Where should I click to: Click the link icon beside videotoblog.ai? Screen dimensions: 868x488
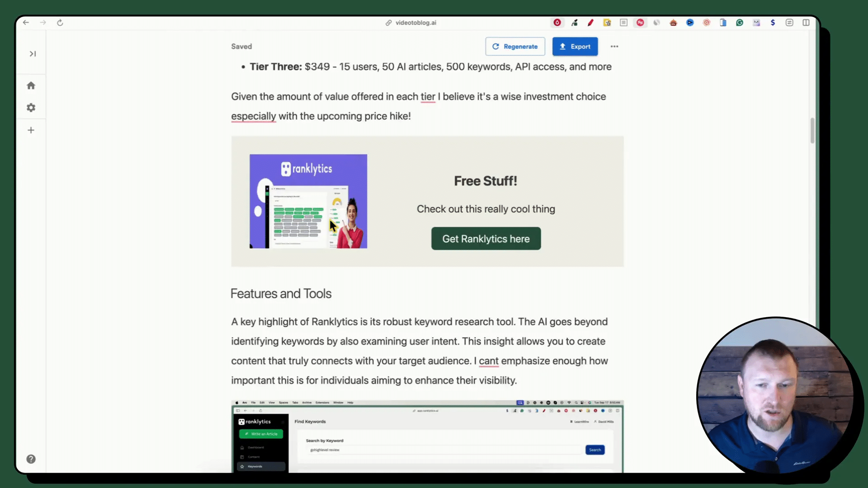388,23
